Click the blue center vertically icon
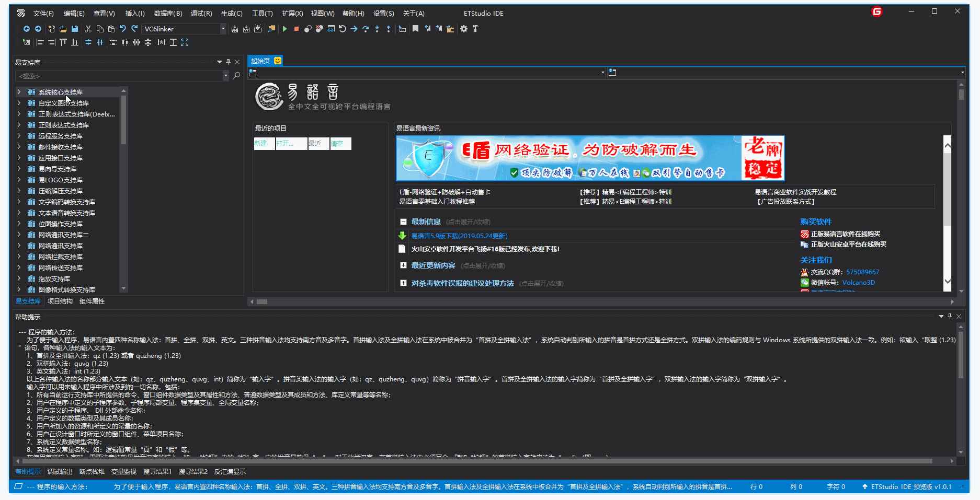The width and height of the screenshot is (980, 500). 88,42
